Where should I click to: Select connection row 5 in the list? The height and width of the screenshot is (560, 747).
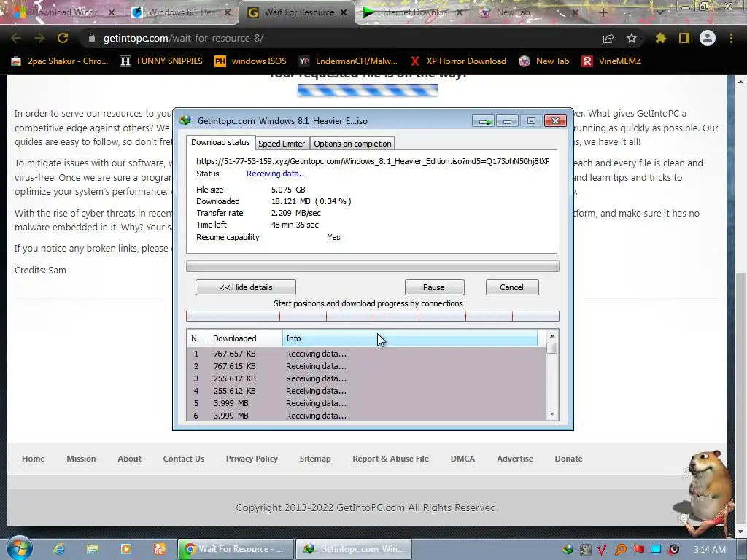coord(366,403)
